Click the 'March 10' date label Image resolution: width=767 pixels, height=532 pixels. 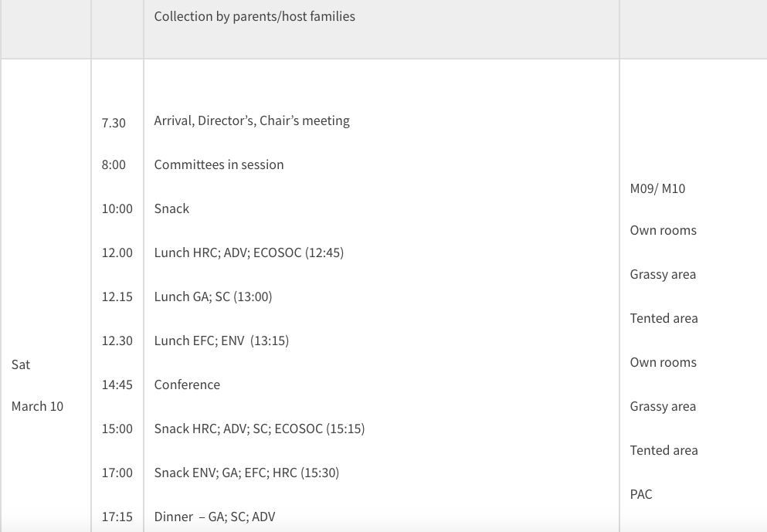pyautogui.click(x=37, y=406)
